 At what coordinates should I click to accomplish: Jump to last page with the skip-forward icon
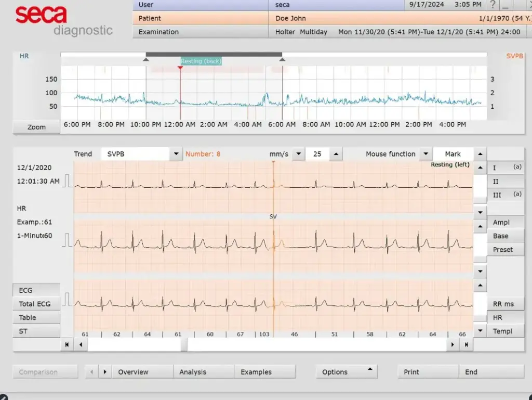pyautogui.click(x=464, y=344)
